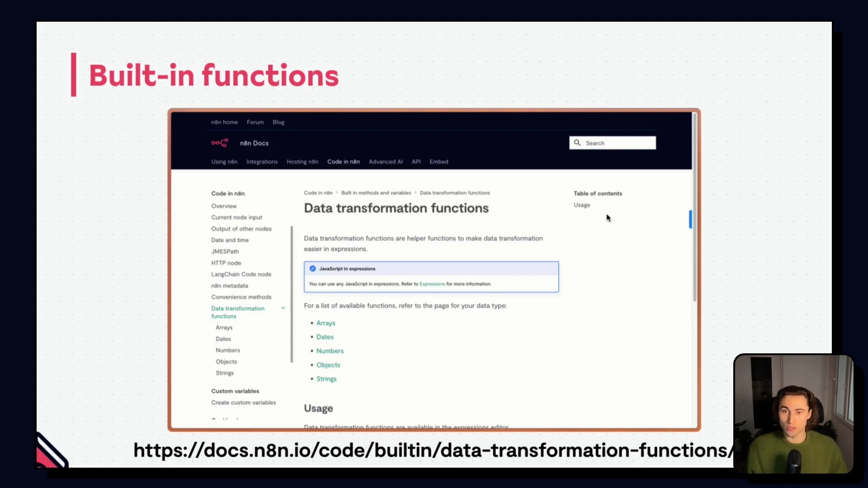Open Numbers sub-item in sidebar

pyautogui.click(x=228, y=350)
